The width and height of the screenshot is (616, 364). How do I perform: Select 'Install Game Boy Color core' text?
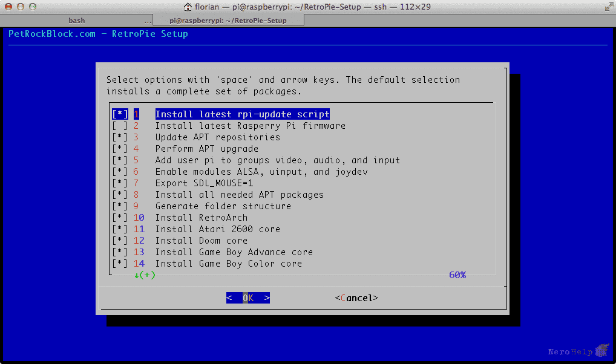(x=228, y=264)
